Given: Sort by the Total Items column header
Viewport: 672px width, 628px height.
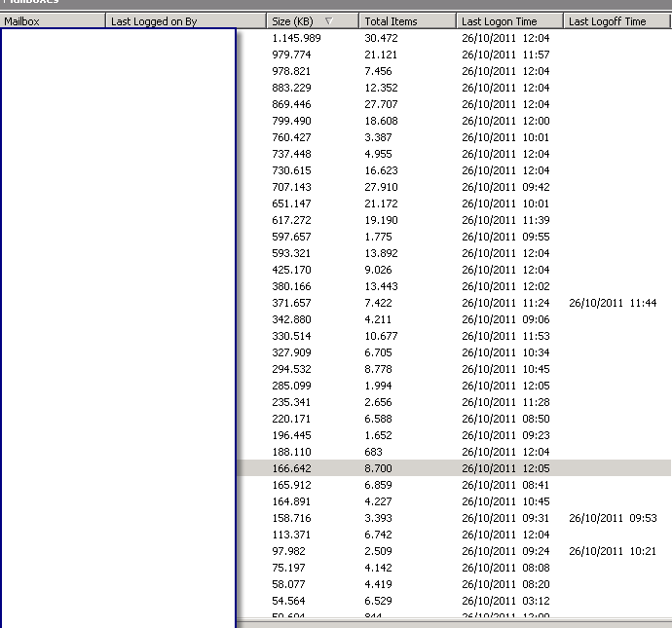Looking at the screenshot, I should coord(407,21).
